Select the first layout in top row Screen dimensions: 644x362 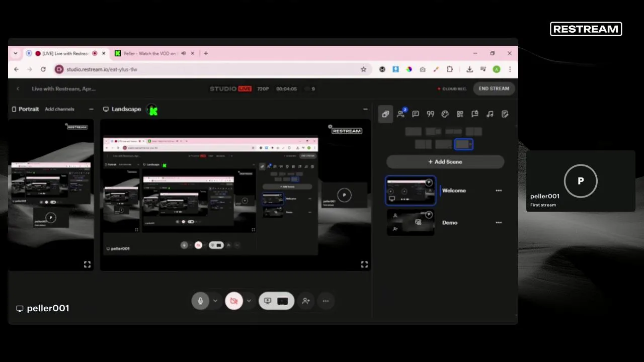pos(413,132)
